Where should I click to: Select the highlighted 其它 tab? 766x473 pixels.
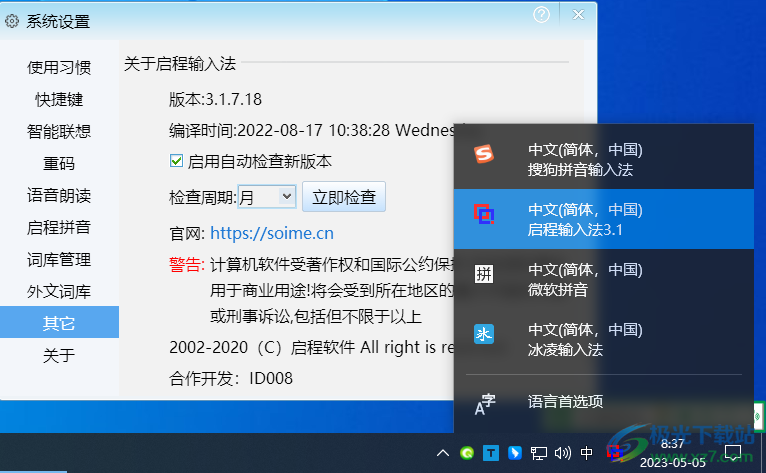point(59,322)
